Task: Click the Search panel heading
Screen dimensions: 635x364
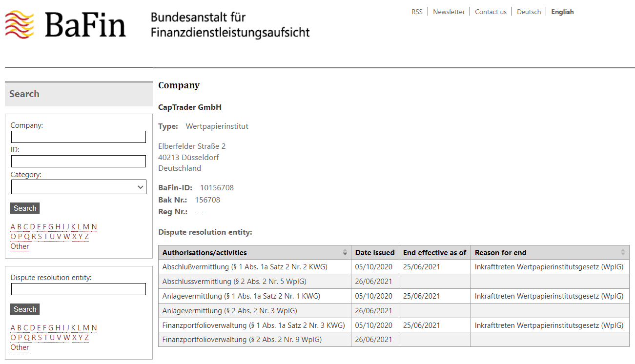Action: click(x=24, y=94)
